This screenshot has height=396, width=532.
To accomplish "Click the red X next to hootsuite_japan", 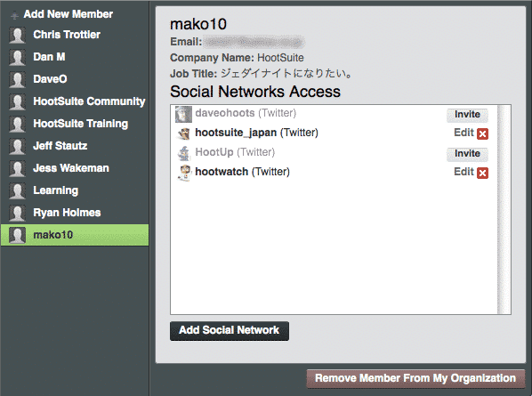I will (482, 133).
